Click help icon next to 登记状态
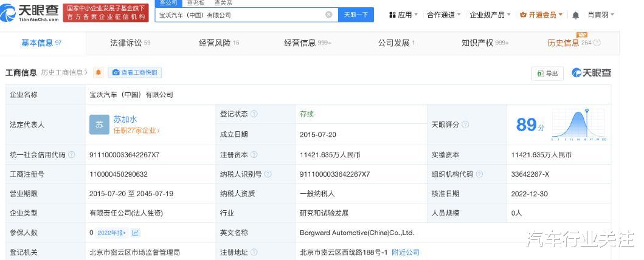644x260 pixels. click(x=254, y=114)
